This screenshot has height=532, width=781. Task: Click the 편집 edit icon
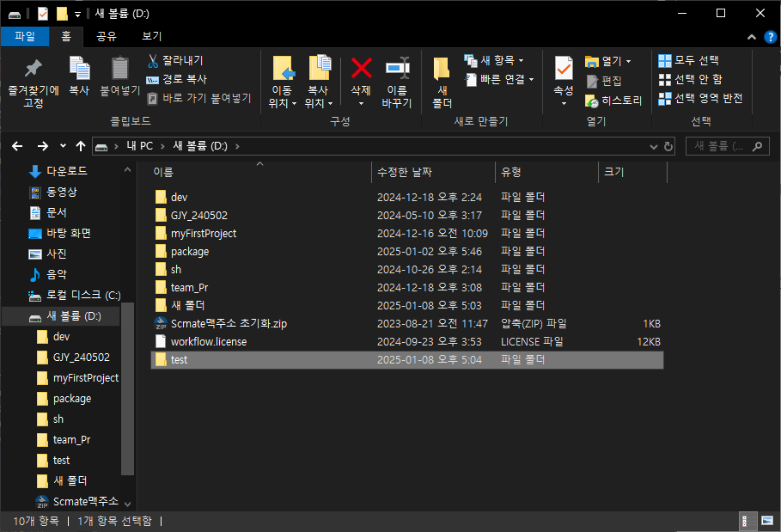point(592,81)
